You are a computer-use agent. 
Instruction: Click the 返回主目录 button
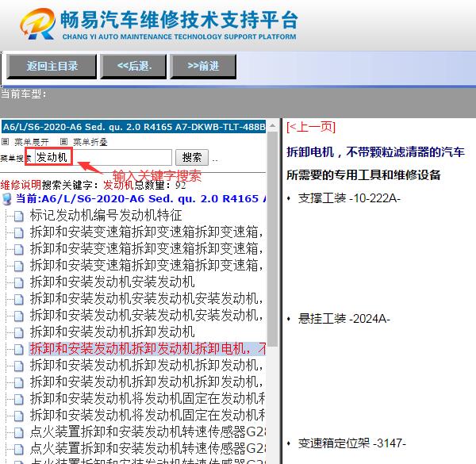(52, 67)
